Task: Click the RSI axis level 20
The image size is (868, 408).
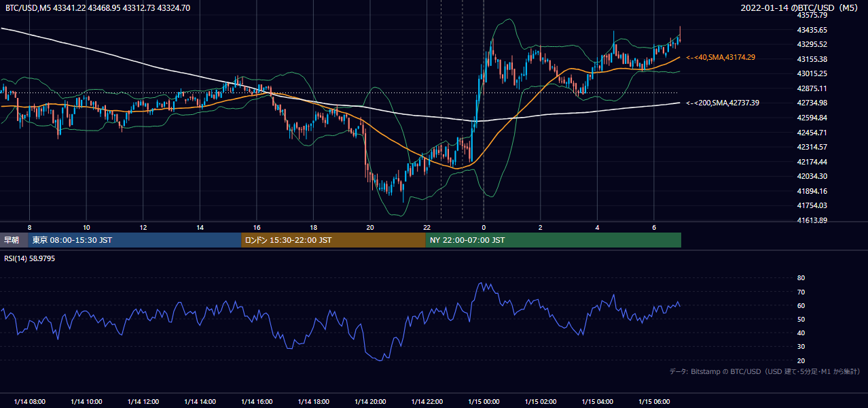Action: (x=801, y=360)
